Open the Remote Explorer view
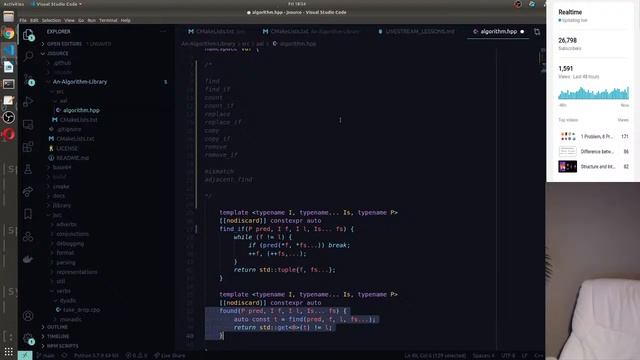The width and height of the screenshot is (640, 360). (28, 124)
